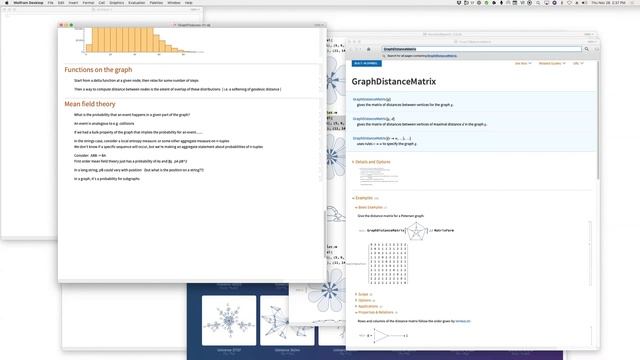
Task: Expand the Options section
Action: pyautogui.click(x=364, y=300)
